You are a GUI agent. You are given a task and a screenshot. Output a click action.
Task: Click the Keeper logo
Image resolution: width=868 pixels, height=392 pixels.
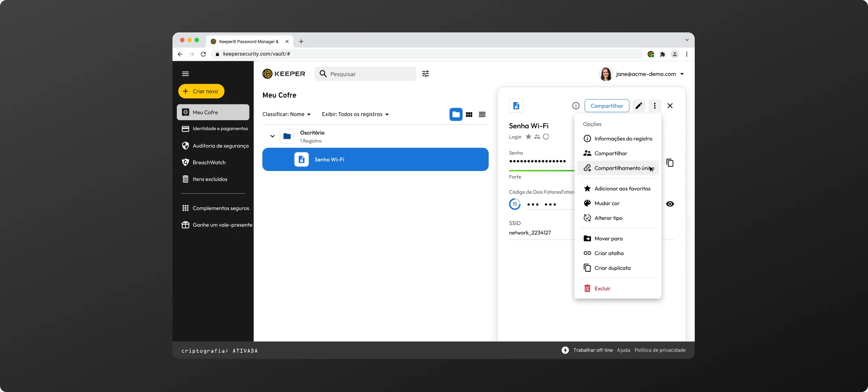tap(284, 74)
